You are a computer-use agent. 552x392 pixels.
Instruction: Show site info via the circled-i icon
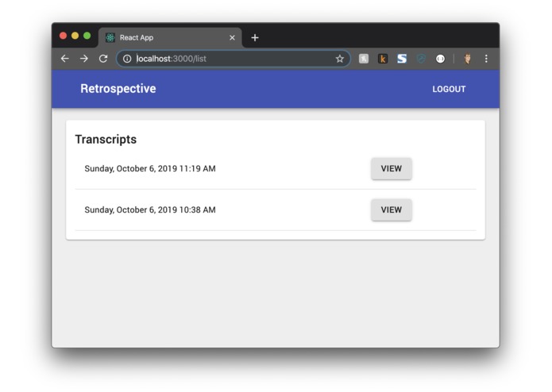pyautogui.click(x=127, y=59)
